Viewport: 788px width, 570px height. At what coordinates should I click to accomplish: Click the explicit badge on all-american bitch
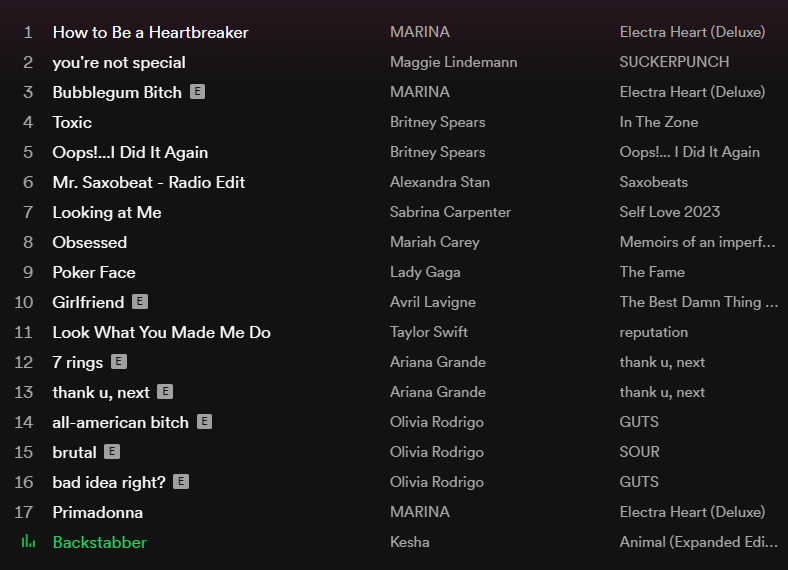(x=204, y=422)
